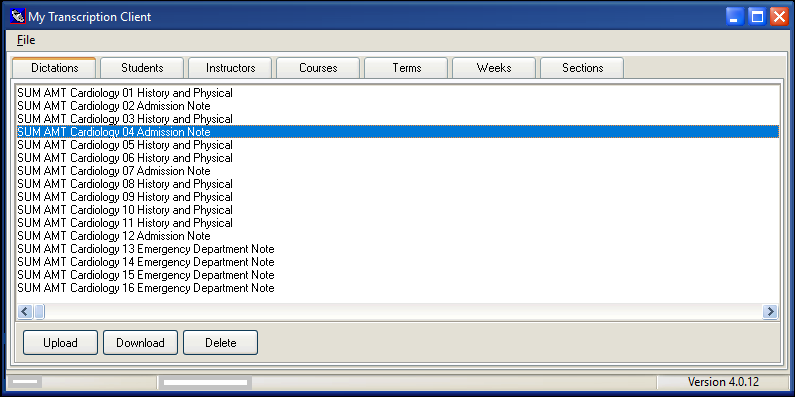Select Cardiology 02 Admission Note entry
This screenshot has height=400, width=796.
tap(114, 106)
